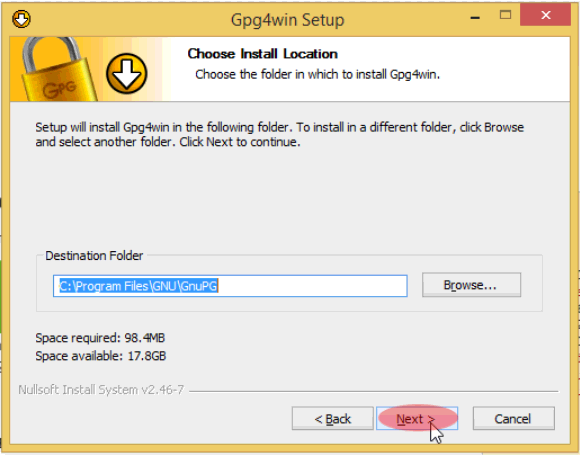The image size is (580, 455).
Task: Click the "Choose Install Location" heading
Action: pyautogui.click(x=262, y=54)
